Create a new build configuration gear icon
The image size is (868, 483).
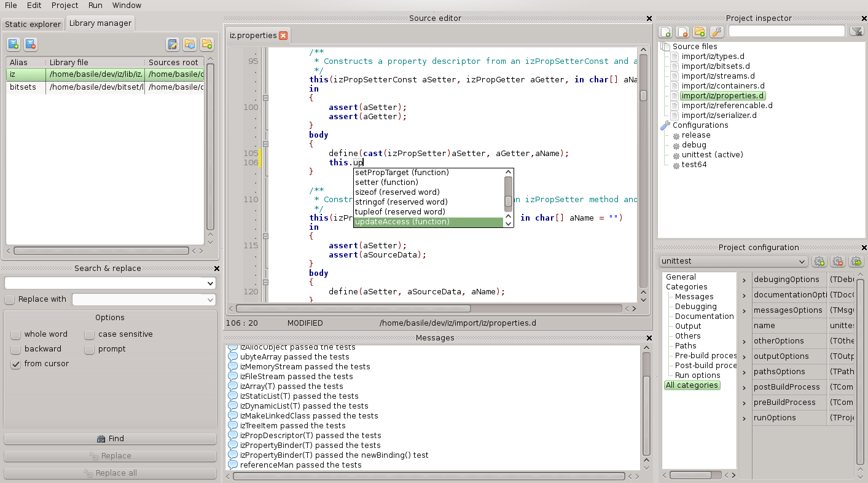[819, 261]
